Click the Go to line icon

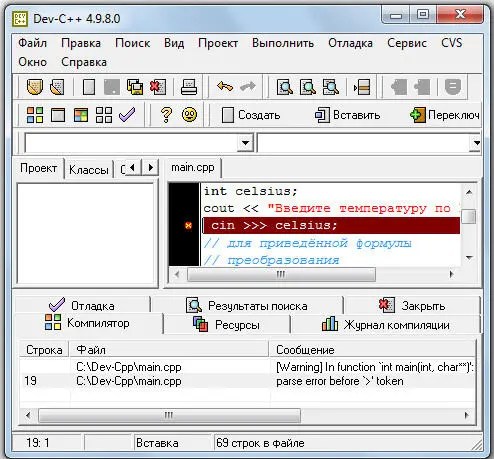coord(362,87)
